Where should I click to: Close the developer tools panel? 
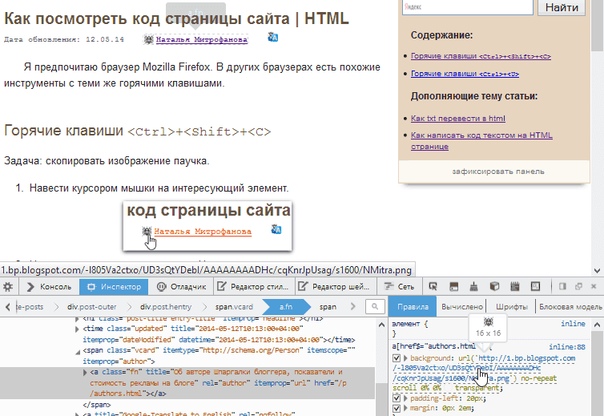click(594, 286)
